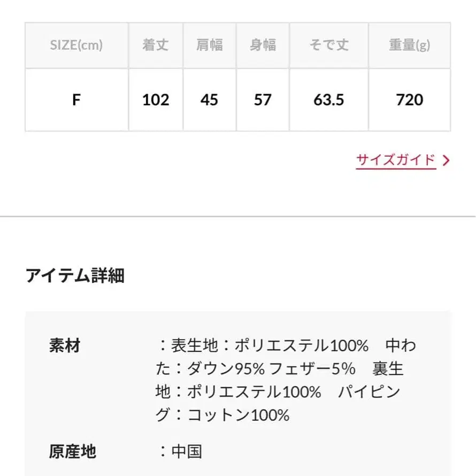Select the 45 shoulder width value
The width and height of the screenshot is (476, 476).
[209, 100]
